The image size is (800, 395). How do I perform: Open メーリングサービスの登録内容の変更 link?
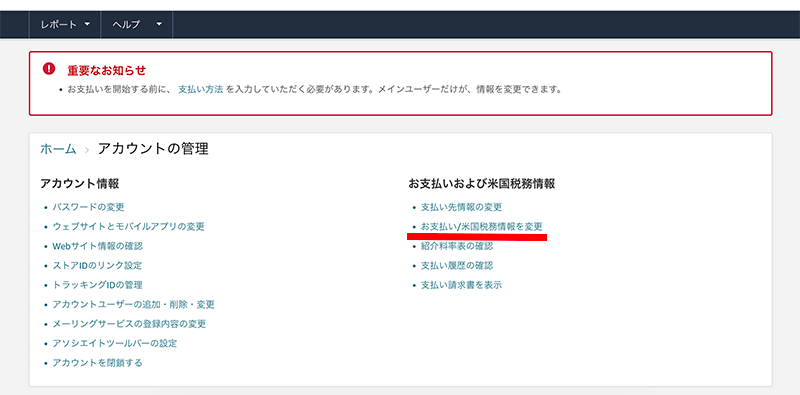point(129,324)
